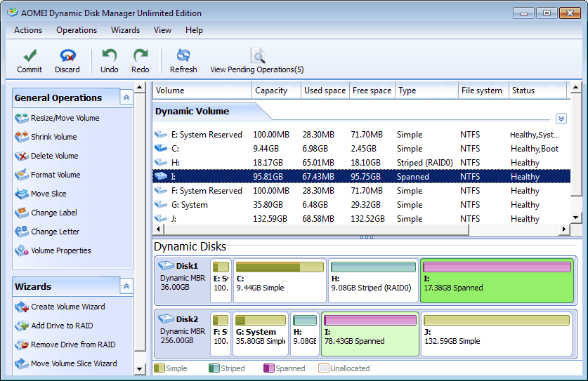Open the Wizards menu
The image size is (588, 381).
(x=125, y=30)
